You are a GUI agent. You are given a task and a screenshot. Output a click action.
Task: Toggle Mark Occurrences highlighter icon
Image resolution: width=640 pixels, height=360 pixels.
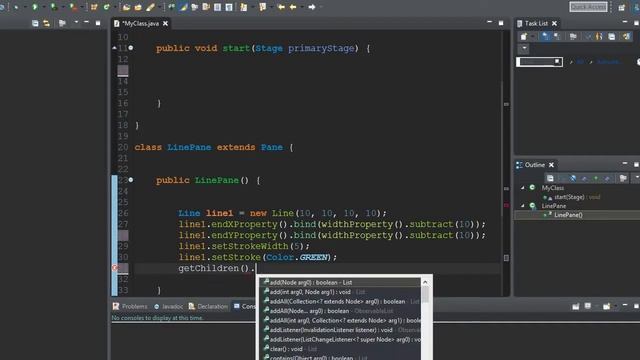click(183, 7)
